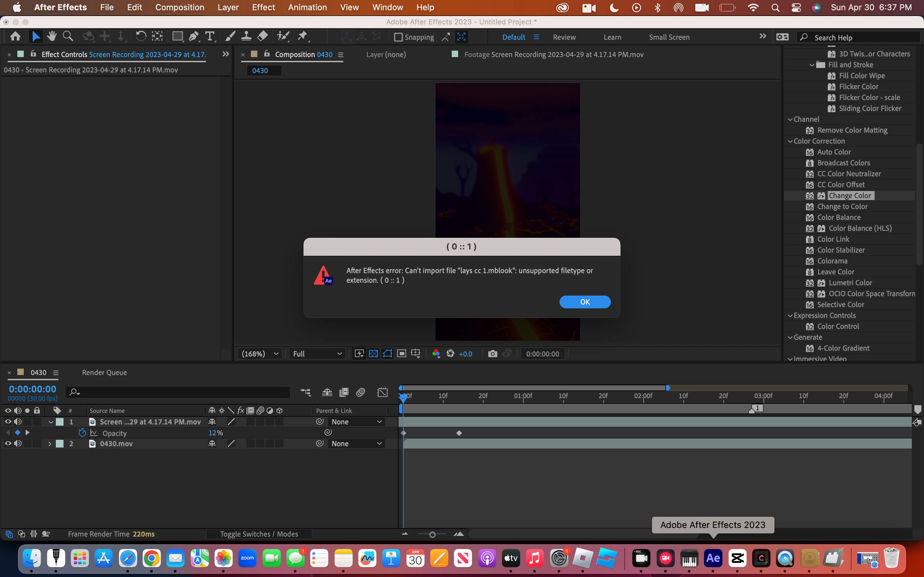Pick the Hand tool
The width and height of the screenshot is (924, 577).
52,37
